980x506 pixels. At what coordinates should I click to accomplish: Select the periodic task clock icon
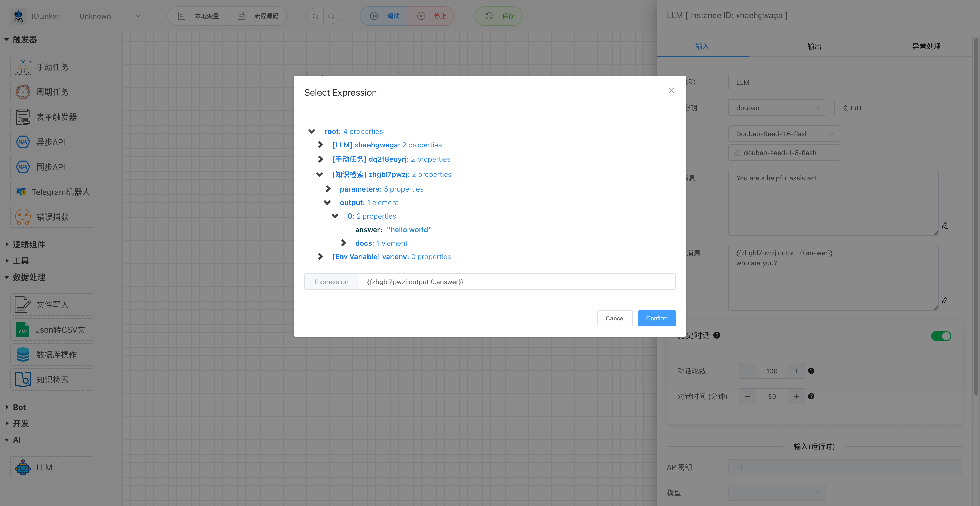coord(23,92)
